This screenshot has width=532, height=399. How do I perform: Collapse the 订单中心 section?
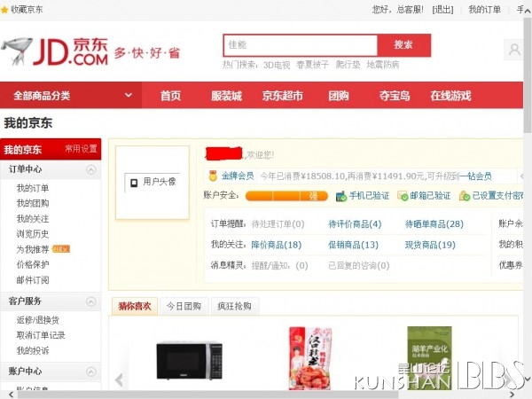[x=91, y=169]
